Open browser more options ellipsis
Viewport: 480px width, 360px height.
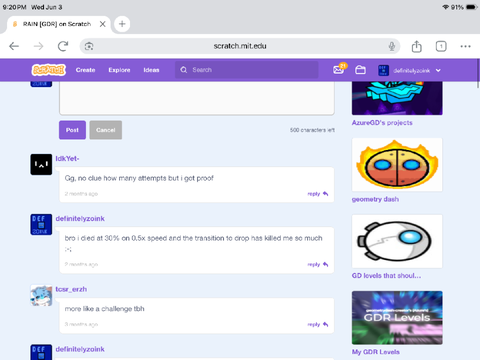point(465,46)
